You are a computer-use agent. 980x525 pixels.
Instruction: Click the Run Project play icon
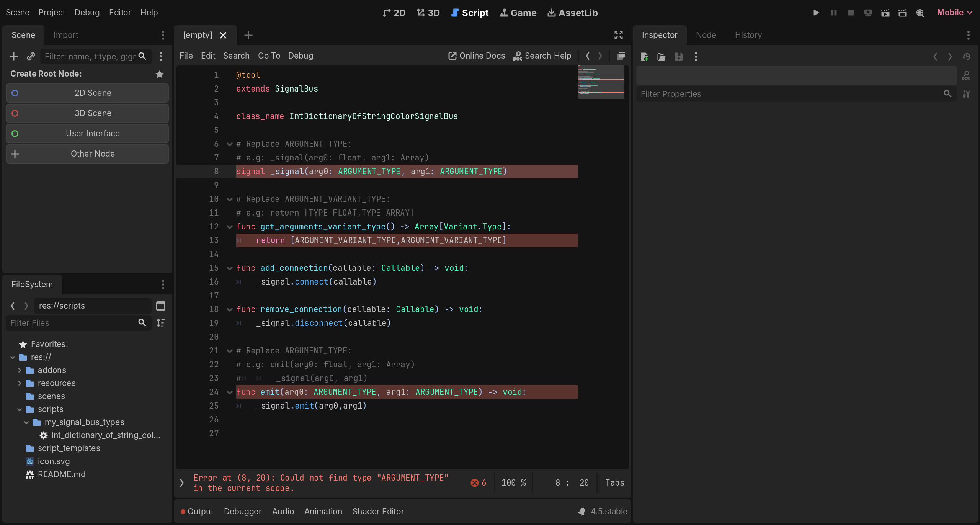816,13
